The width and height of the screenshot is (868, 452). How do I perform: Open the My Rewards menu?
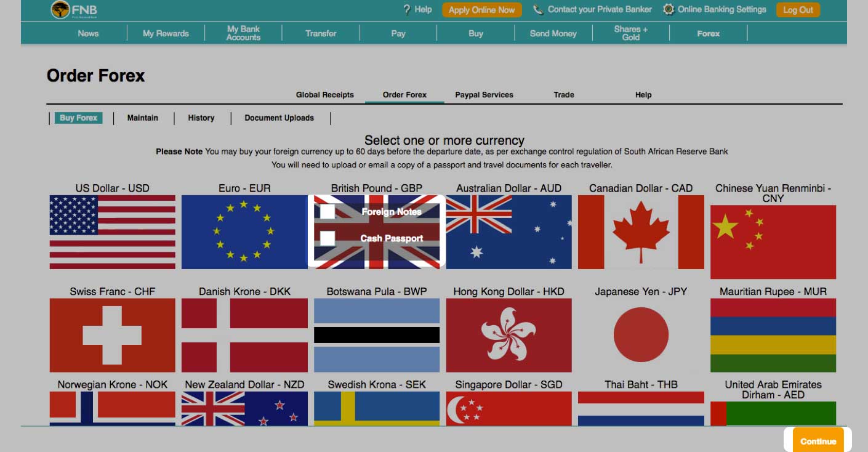(x=166, y=33)
